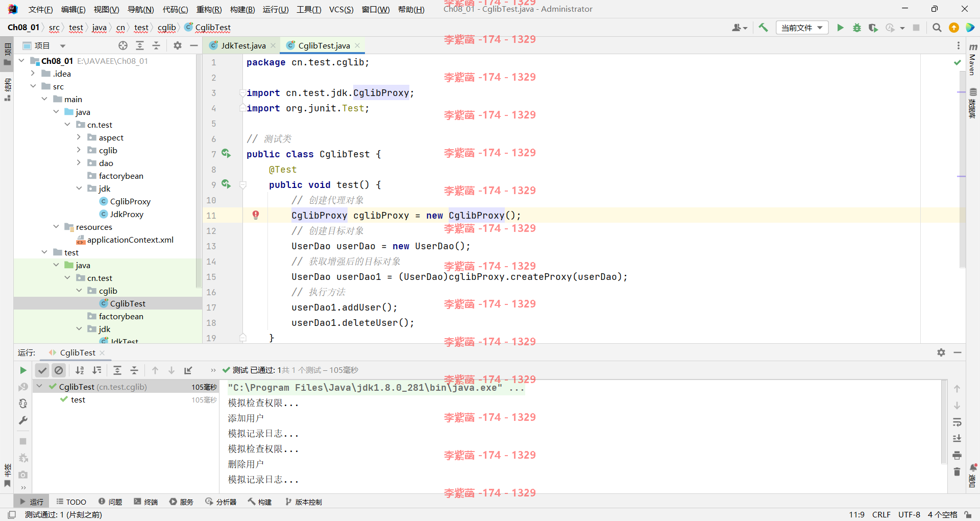Viewport: 980px width, 521px height.
Task: Rerun tests in run panel
Action: point(23,370)
